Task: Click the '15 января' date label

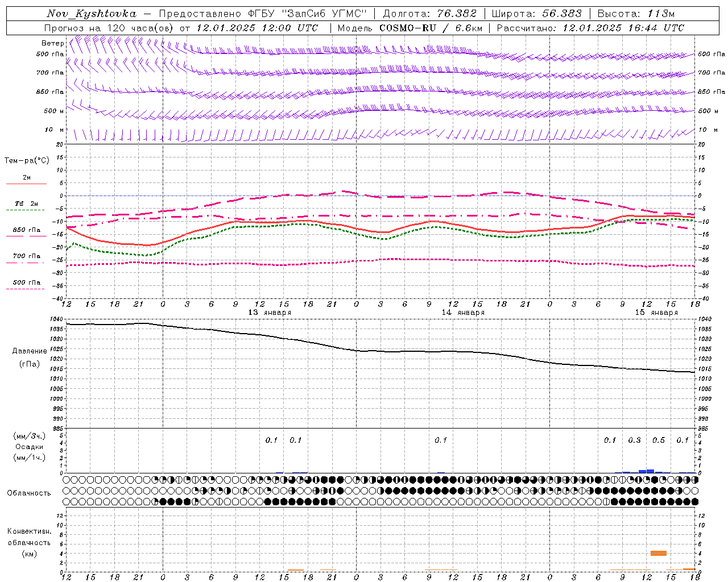Action: pos(656,313)
